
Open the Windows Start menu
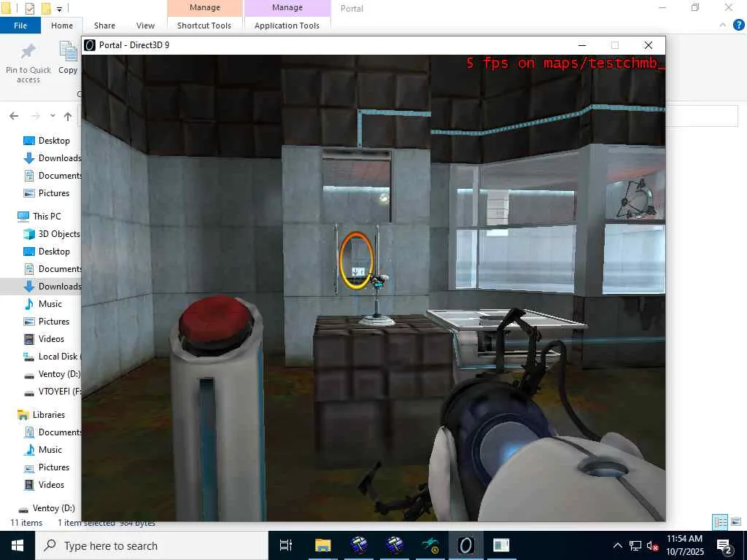point(18,545)
